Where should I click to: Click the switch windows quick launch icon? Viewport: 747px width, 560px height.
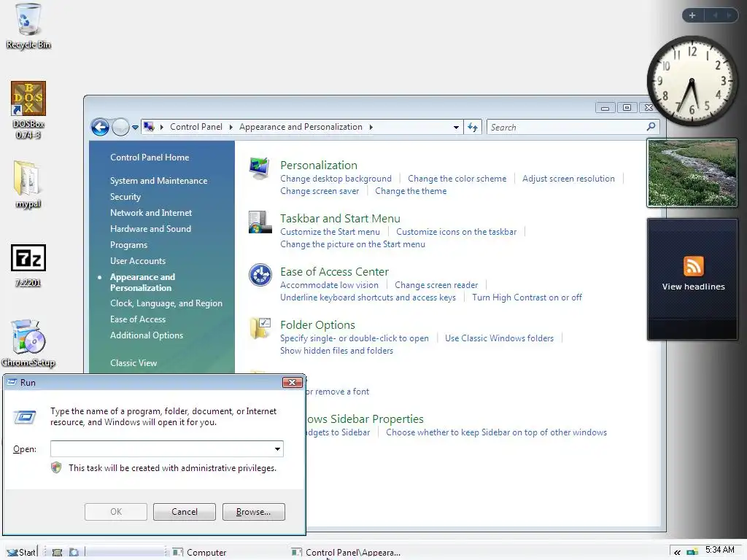point(74,553)
